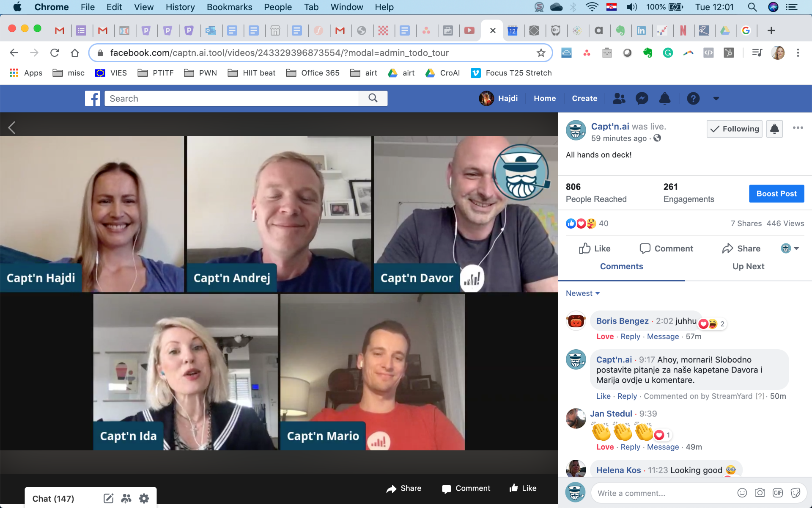Expand the Newest comments sort dropdown

click(583, 293)
